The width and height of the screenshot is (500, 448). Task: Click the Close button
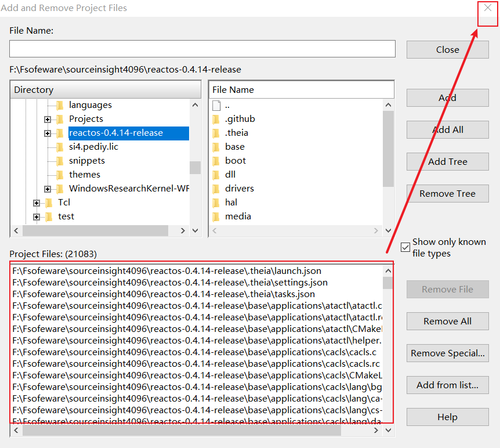click(x=447, y=49)
